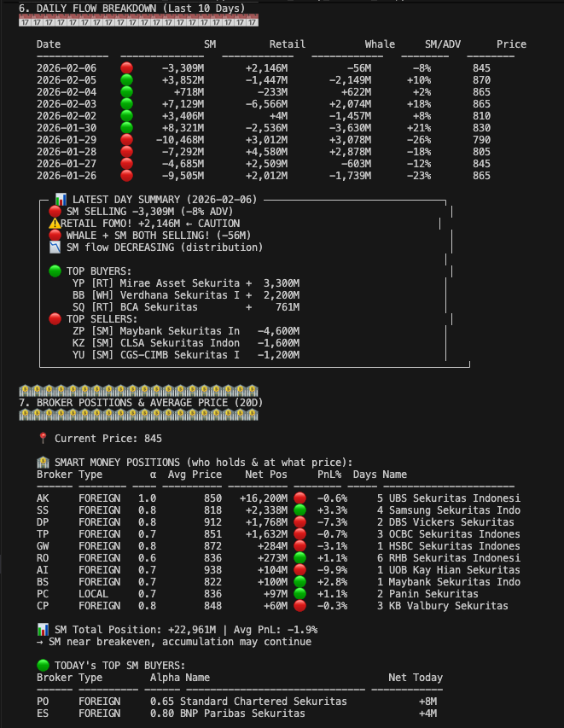The width and height of the screenshot is (564, 728).
Task: Click the 'PnL%' column header
Action: pos(329,475)
